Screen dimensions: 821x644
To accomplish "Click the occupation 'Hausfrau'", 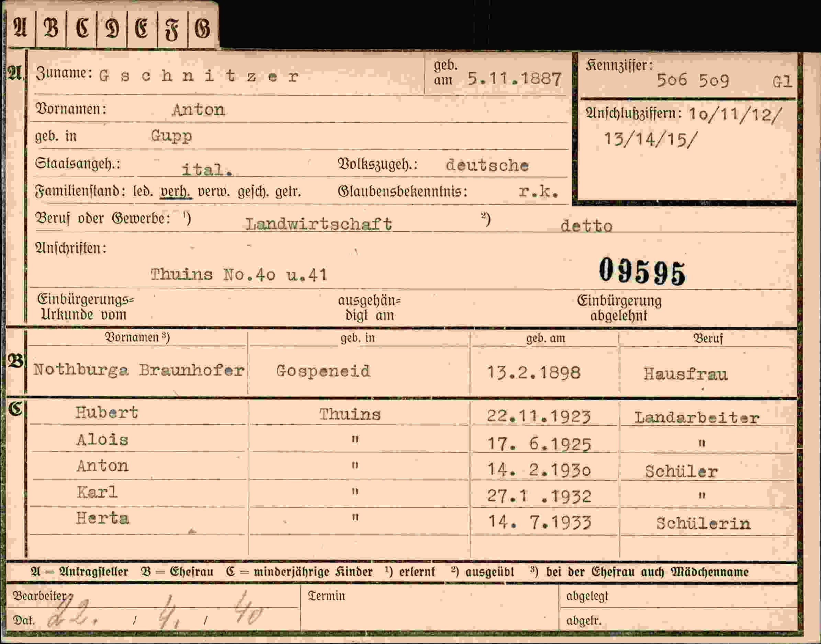I will (686, 374).
